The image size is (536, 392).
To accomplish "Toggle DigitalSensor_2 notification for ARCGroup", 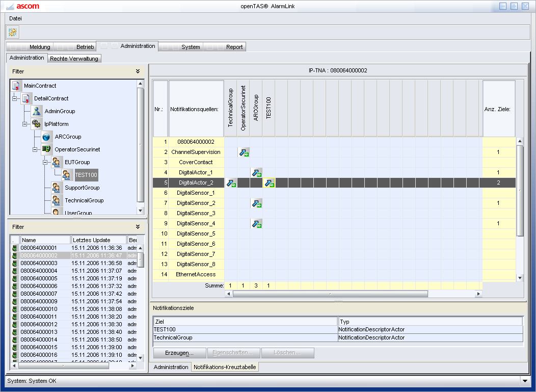I will click(256, 203).
